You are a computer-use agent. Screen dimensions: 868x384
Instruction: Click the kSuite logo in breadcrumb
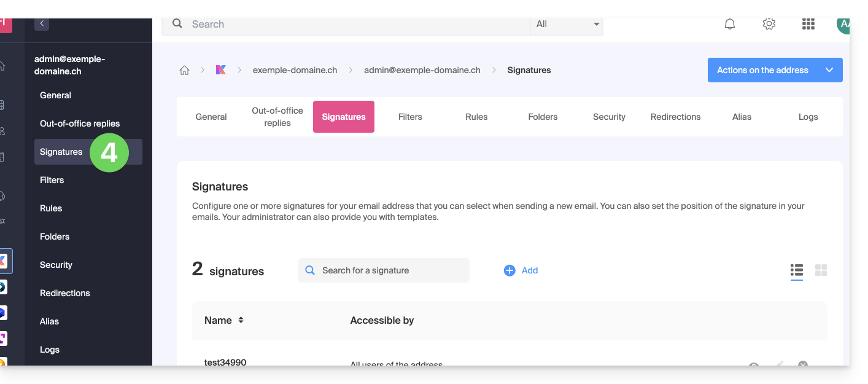221,70
